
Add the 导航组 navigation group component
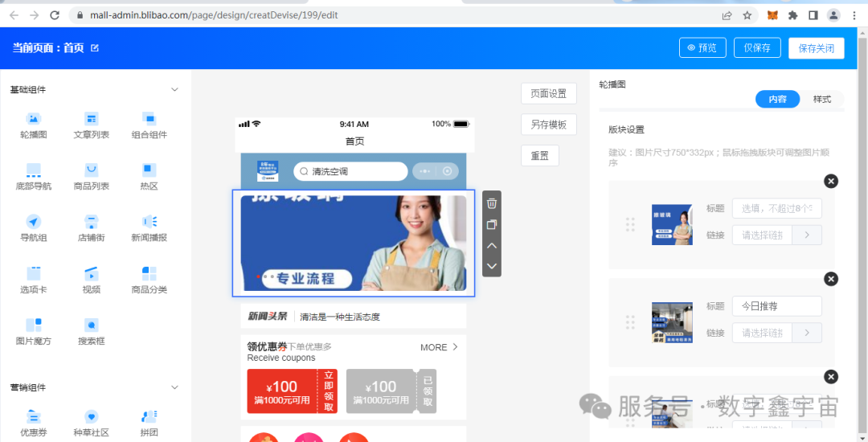[34, 228]
